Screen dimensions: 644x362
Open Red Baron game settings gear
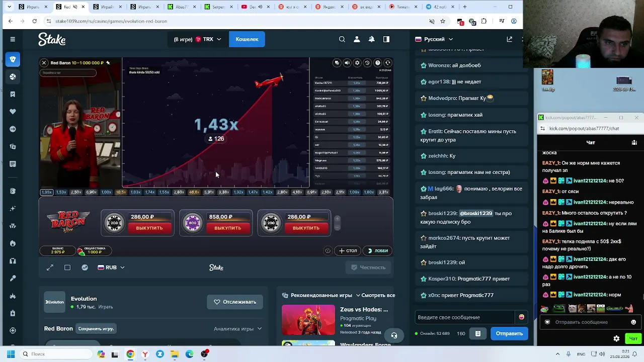tap(357, 63)
